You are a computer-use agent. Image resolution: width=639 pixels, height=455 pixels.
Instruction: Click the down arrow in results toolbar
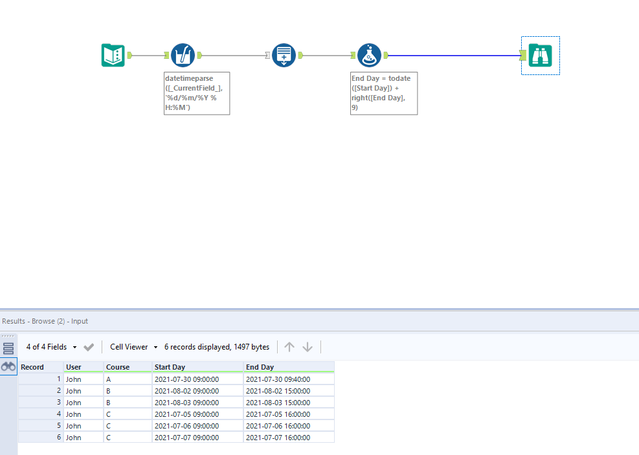click(308, 347)
